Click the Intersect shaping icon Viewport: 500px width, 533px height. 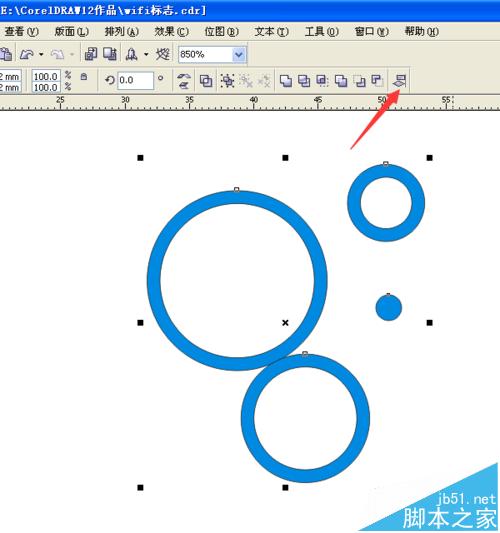322,81
